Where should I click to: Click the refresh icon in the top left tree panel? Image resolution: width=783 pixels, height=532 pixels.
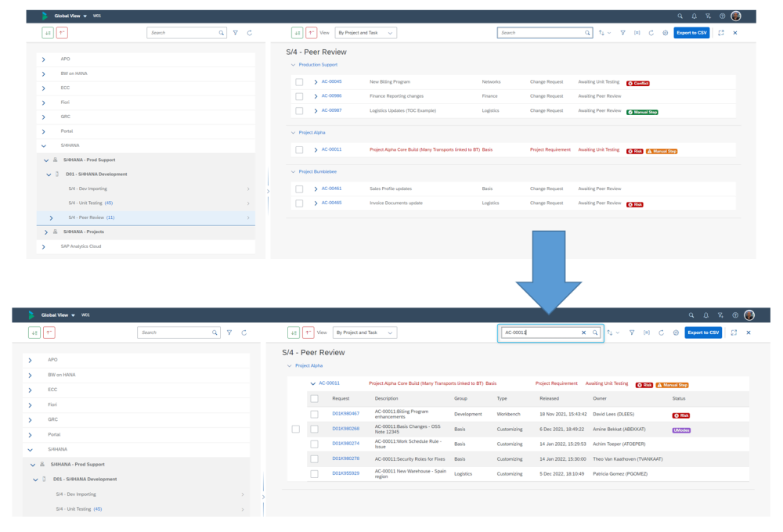[250, 33]
